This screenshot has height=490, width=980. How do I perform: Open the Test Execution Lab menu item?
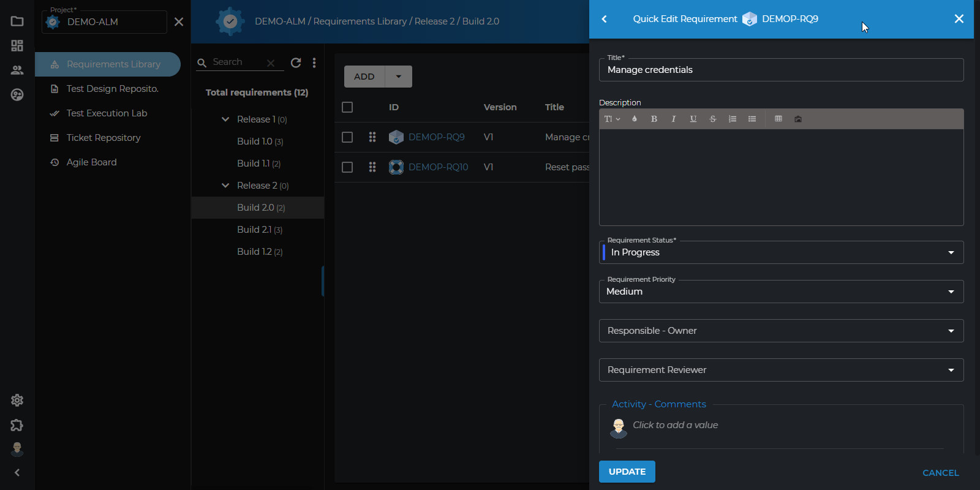click(x=108, y=113)
